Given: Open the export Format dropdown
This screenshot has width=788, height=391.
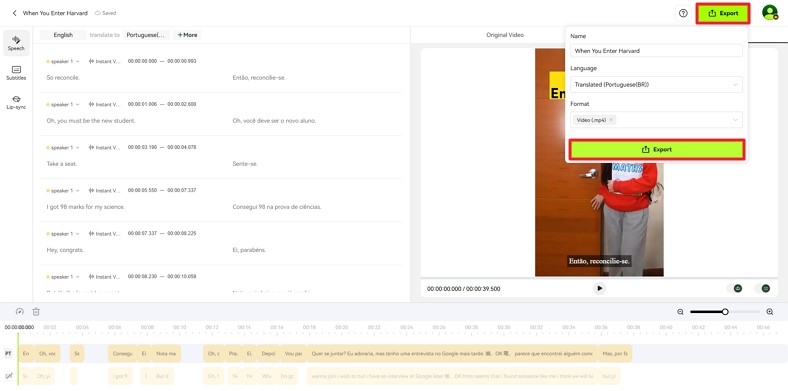Looking at the screenshot, I should click(x=656, y=120).
